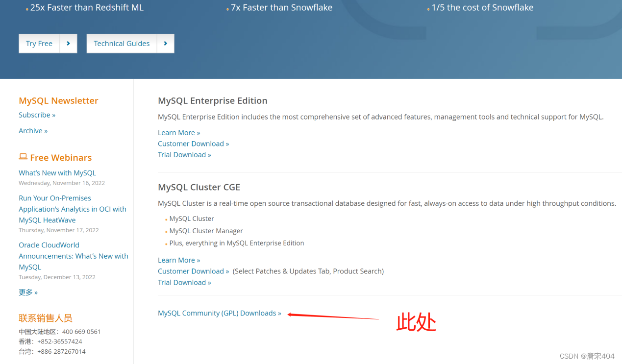Click Customer Download under MySQL Cluster CGE
This screenshot has width=622, height=364.
click(x=193, y=271)
